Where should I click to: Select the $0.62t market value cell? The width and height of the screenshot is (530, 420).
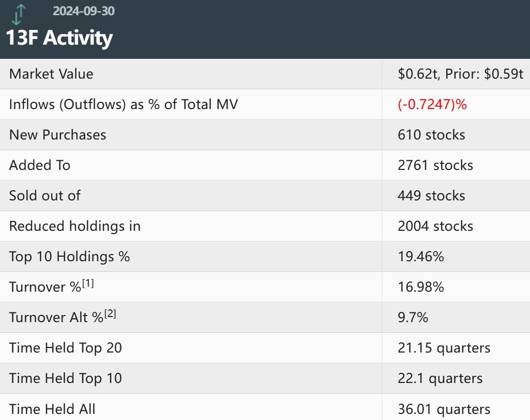pos(460,74)
